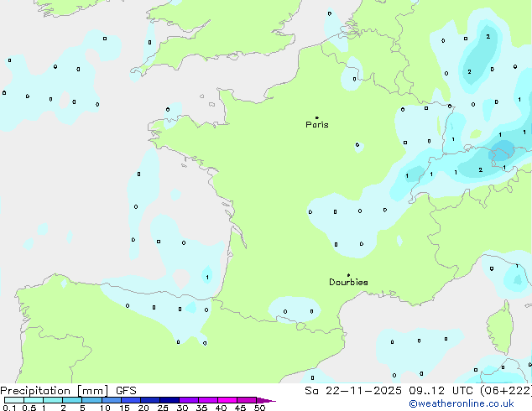The width and height of the screenshot is (532, 411).
Task: Click the 'Sa 22-11-2025 09..12 UTC' timestamp
Action: [389, 391]
